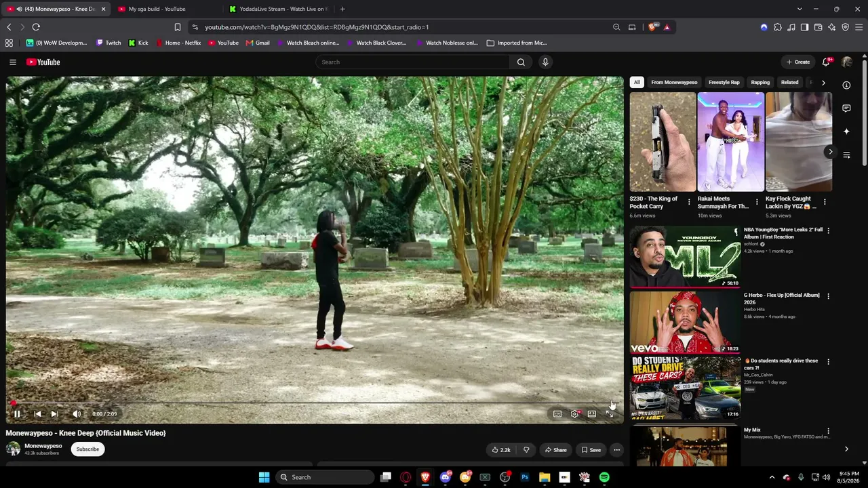The width and height of the screenshot is (868, 488).
Task: Open the comments panel icon in the sidebar
Action: (846, 108)
